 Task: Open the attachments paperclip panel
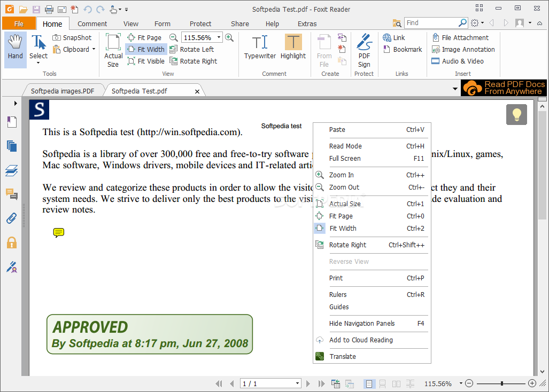point(12,218)
